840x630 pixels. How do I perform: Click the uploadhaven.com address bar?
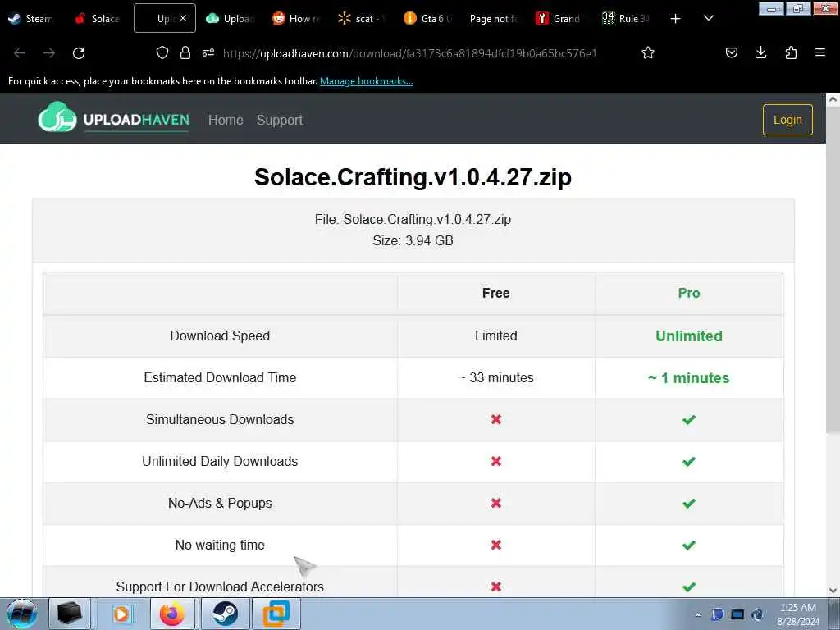tap(410, 53)
